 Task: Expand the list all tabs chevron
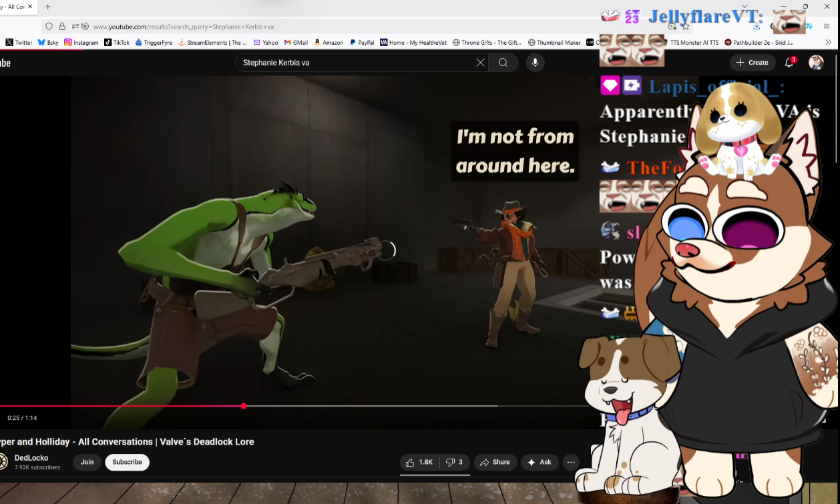point(745,7)
